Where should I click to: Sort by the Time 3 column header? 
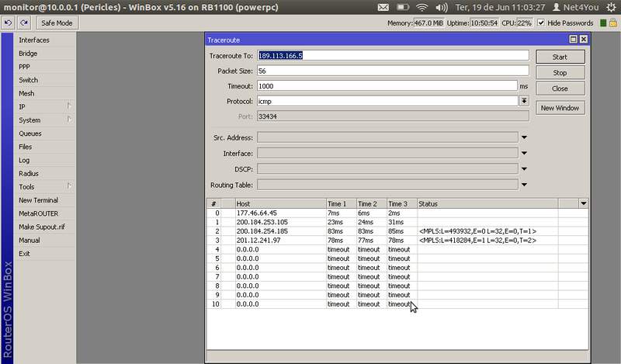point(402,203)
